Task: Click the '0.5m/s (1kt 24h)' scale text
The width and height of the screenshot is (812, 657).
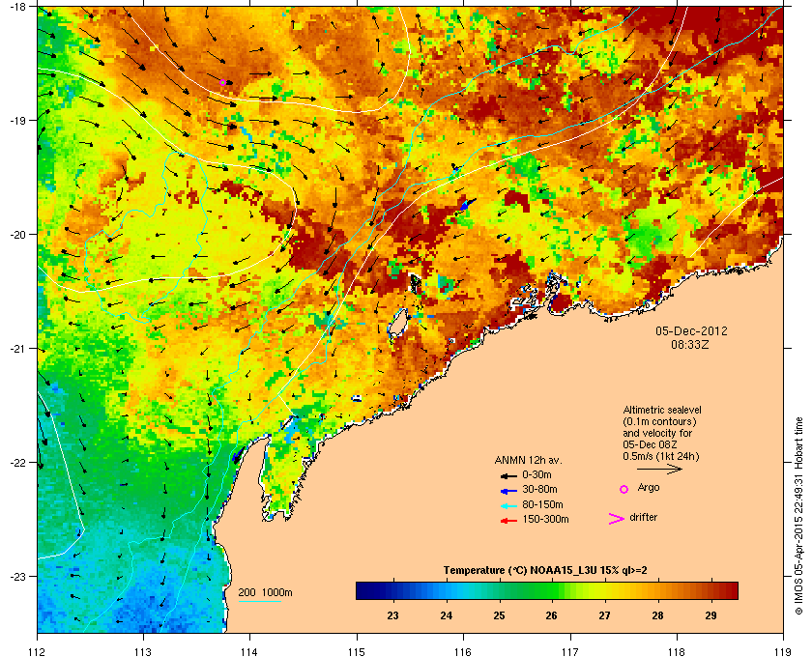Action: [661, 457]
